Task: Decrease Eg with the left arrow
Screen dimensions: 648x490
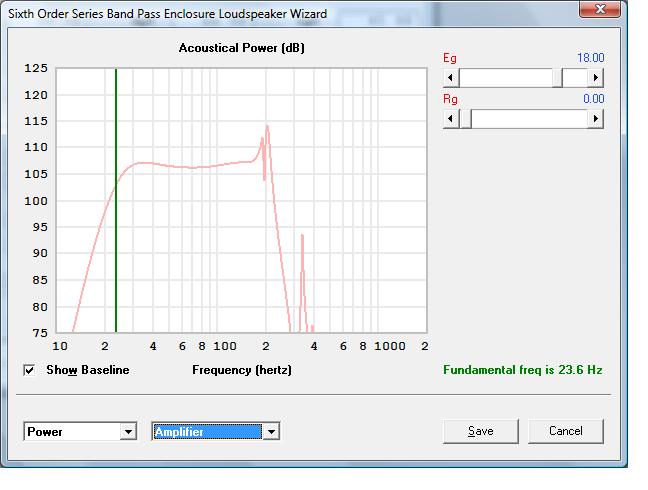Action: point(451,78)
